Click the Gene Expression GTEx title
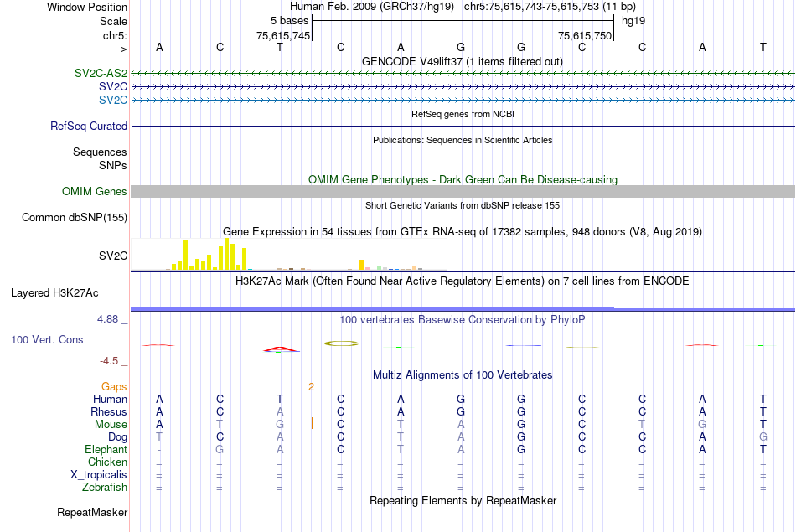The height and width of the screenshot is (532, 796). (x=462, y=232)
